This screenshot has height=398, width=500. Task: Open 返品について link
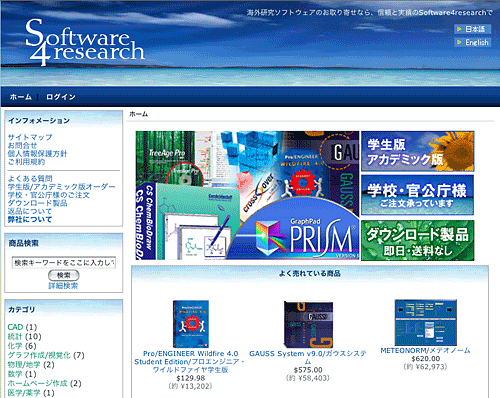[x=30, y=211]
